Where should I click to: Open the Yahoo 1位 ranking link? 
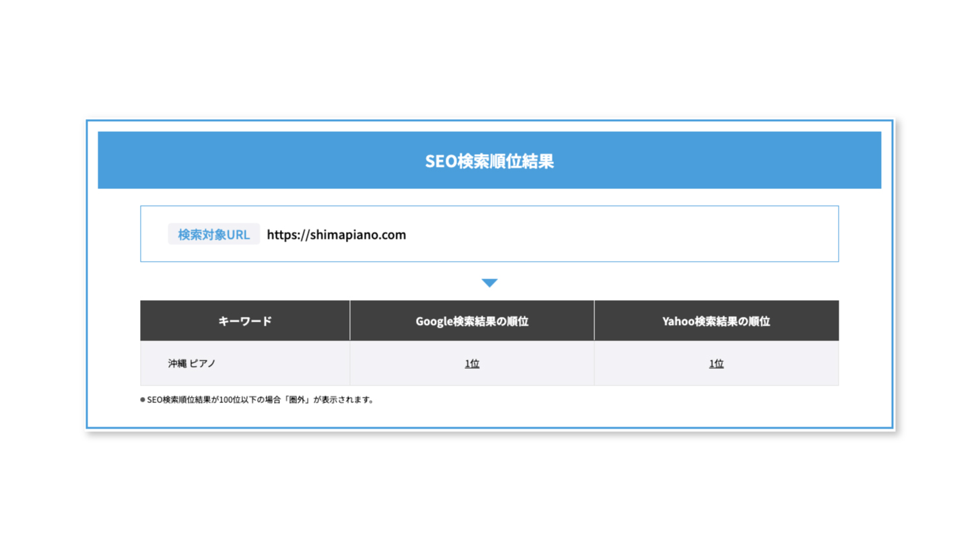716,364
